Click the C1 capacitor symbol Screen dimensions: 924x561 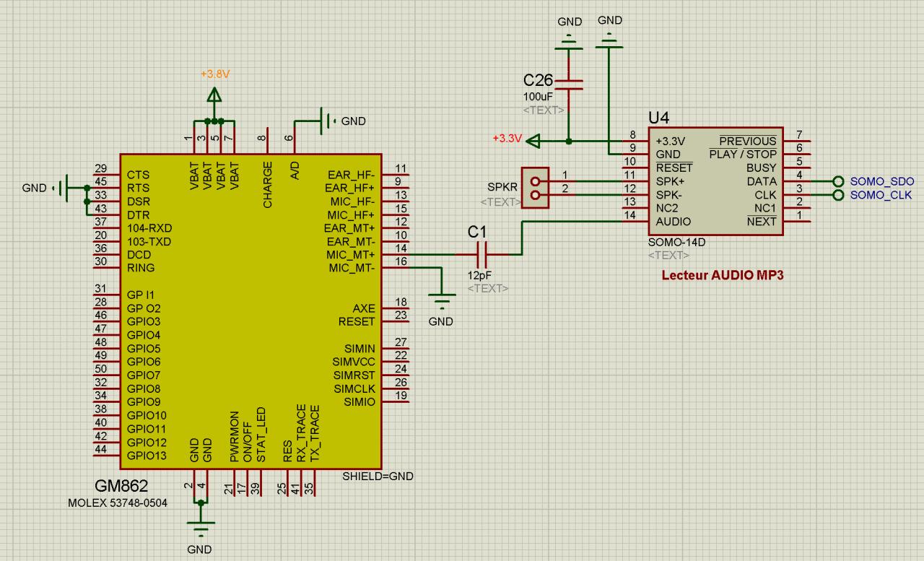pyautogui.click(x=482, y=254)
